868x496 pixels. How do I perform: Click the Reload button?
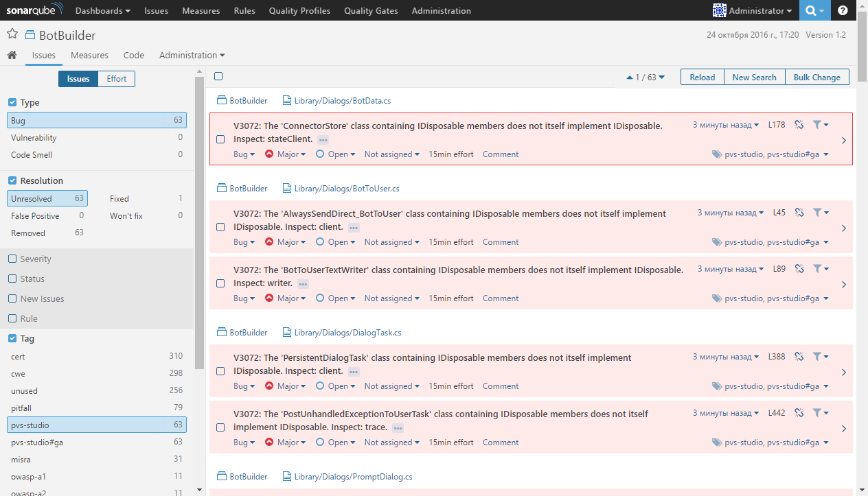(702, 77)
